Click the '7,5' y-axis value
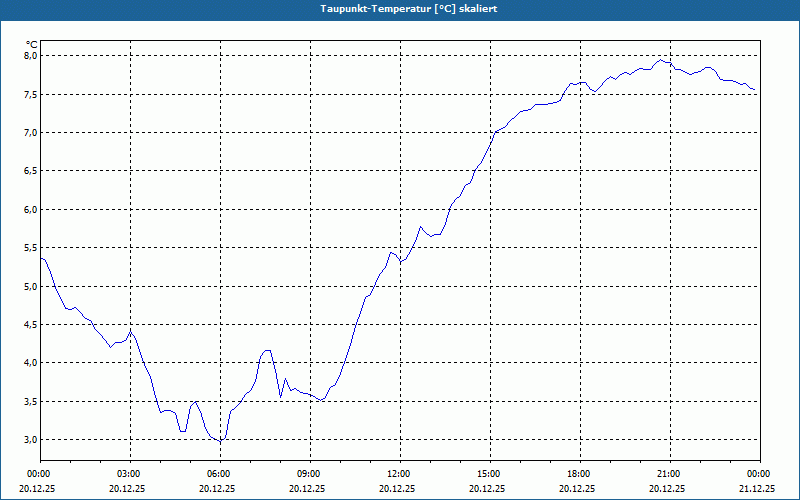800x500 pixels. [x=32, y=94]
